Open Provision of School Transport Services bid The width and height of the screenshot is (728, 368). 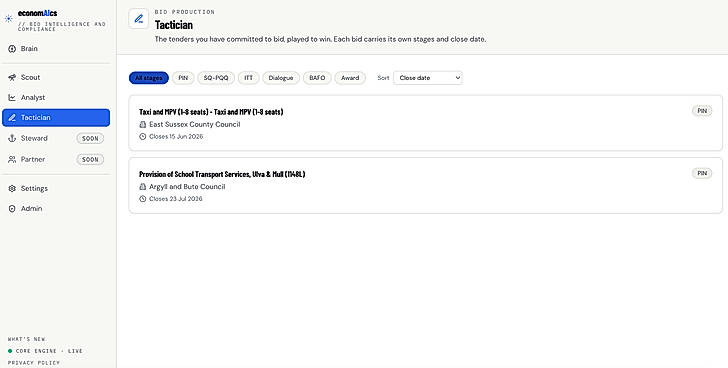pos(425,185)
